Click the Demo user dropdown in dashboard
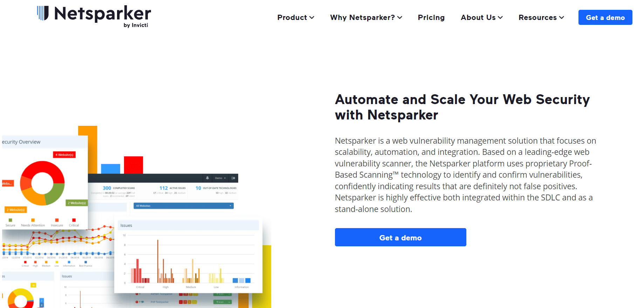The height and width of the screenshot is (308, 644). [x=220, y=178]
